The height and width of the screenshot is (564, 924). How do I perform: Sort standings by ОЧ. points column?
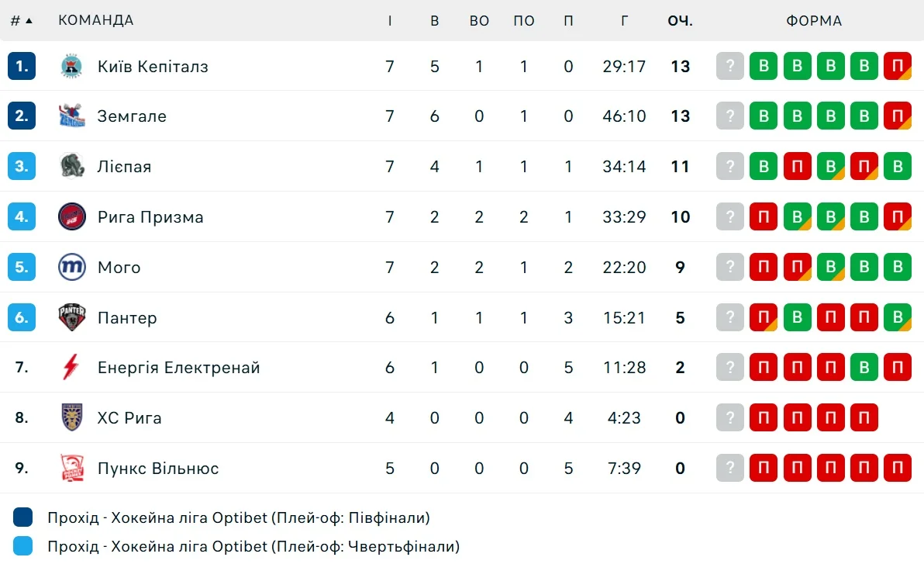pos(680,21)
